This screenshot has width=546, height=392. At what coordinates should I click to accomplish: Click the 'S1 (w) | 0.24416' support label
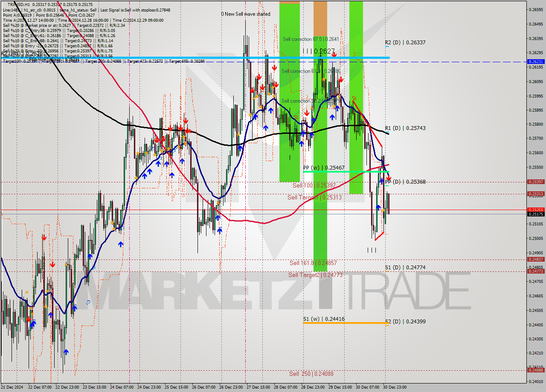point(324,319)
